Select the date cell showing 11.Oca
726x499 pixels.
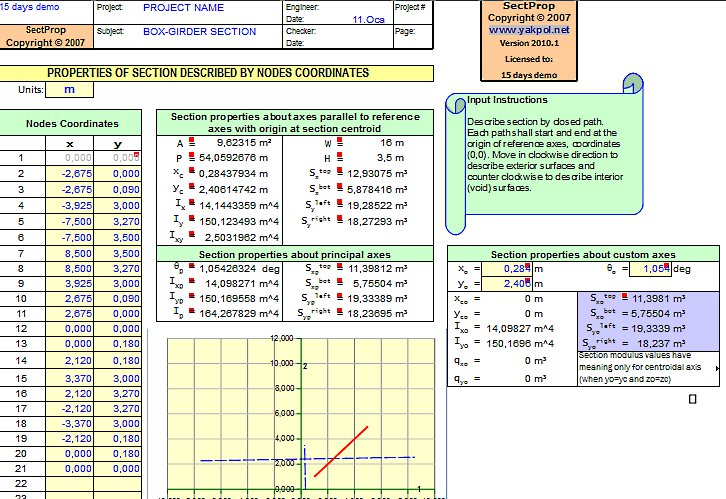pos(368,19)
